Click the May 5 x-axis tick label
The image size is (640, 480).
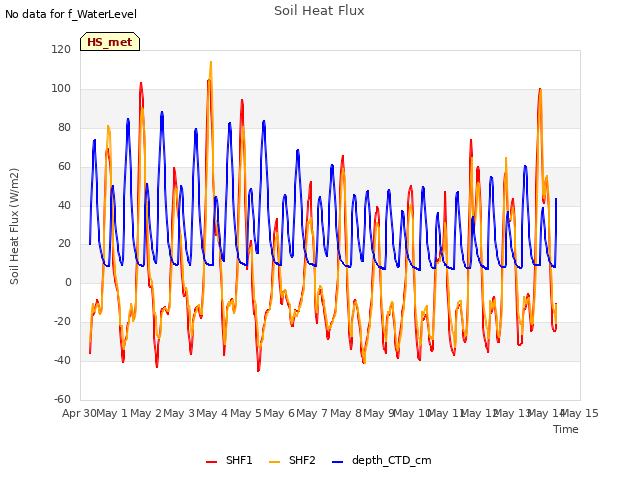pyautogui.click(x=246, y=413)
